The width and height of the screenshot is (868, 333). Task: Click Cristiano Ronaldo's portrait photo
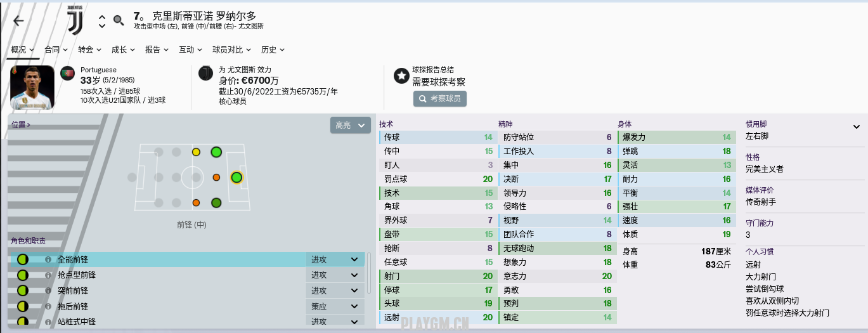[32, 88]
